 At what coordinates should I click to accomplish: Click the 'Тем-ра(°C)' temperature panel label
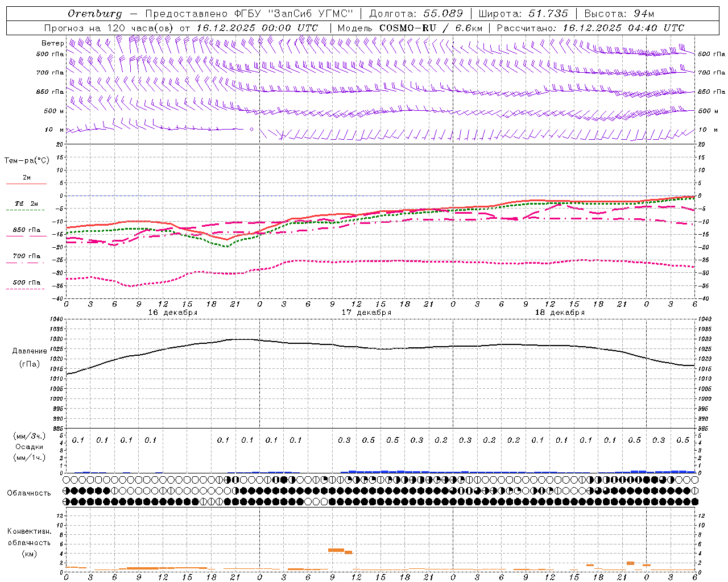pos(27,161)
